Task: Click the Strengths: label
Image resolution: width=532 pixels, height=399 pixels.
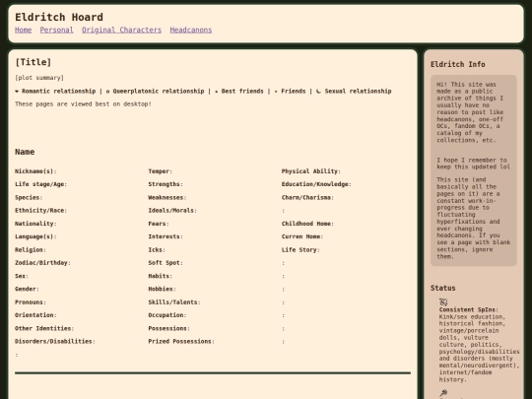Action: [x=166, y=184]
